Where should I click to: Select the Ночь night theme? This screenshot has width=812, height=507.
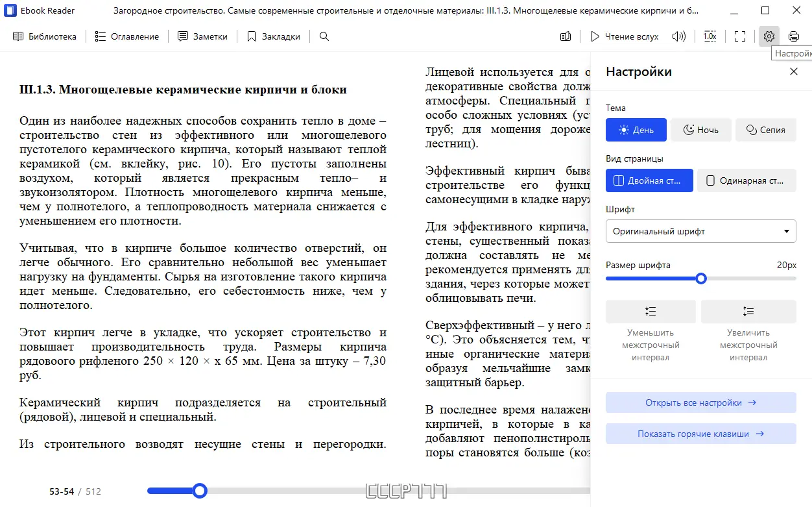[x=701, y=129]
